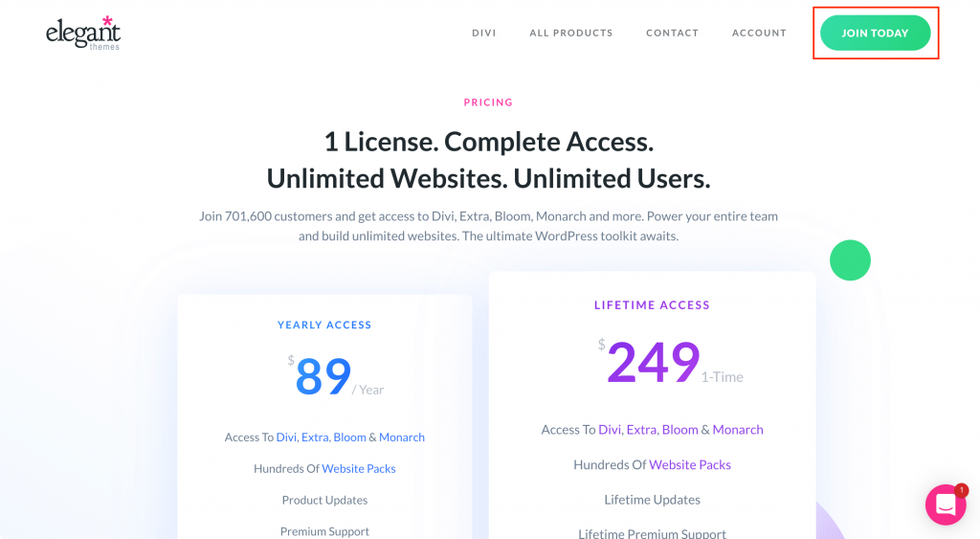Viewport: 980px width, 539px height.
Task: Open the ACCOUNT menu item
Action: click(759, 34)
